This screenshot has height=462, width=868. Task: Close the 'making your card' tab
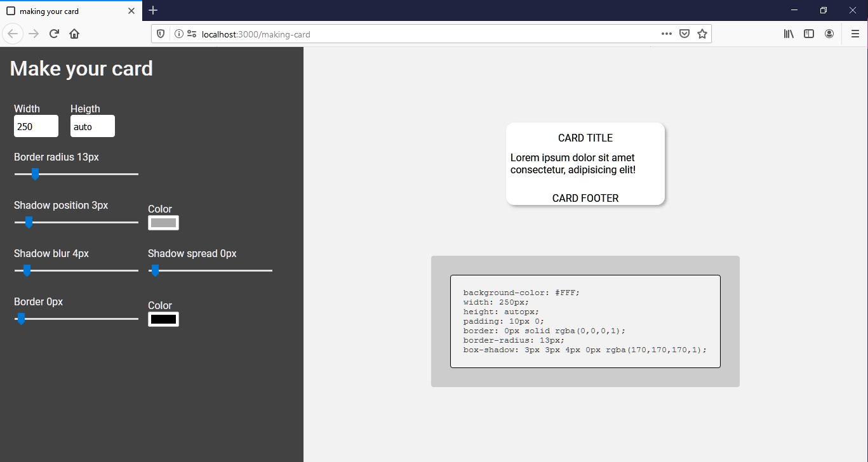pyautogui.click(x=131, y=11)
